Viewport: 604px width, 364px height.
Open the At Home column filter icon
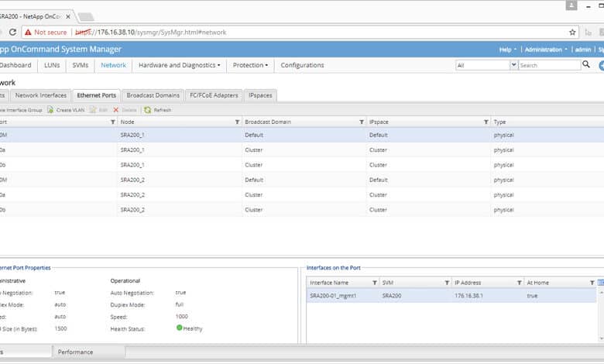(x=592, y=283)
